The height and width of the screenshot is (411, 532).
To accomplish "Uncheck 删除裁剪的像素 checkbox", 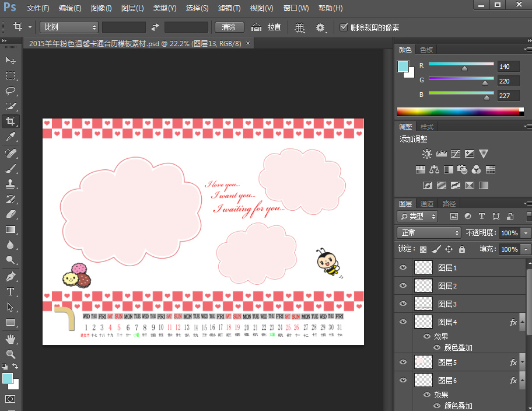I will point(344,27).
